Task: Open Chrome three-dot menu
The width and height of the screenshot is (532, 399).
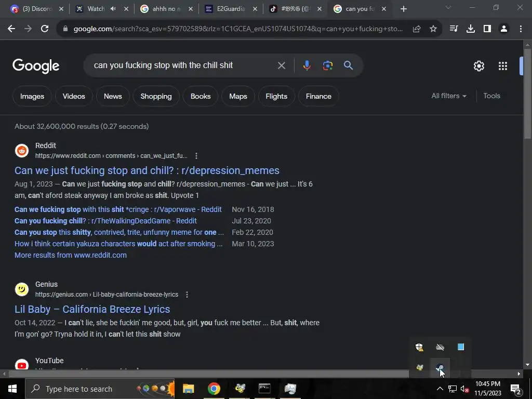Action: (521, 29)
